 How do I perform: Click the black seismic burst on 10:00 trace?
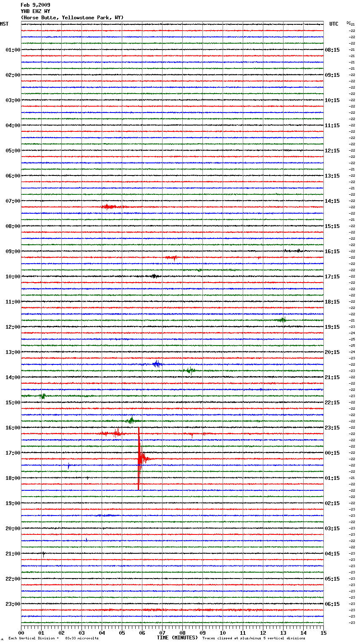[x=155, y=276]
